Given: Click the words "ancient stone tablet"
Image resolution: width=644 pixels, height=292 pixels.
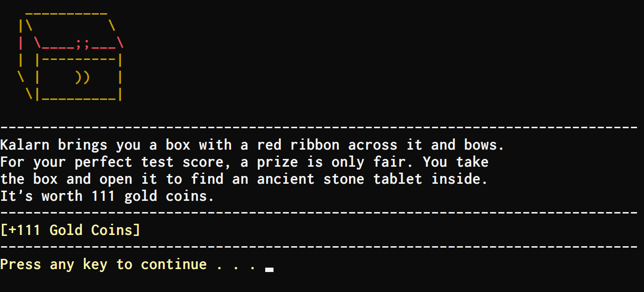Looking at the screenshot, I should (339, 179).
